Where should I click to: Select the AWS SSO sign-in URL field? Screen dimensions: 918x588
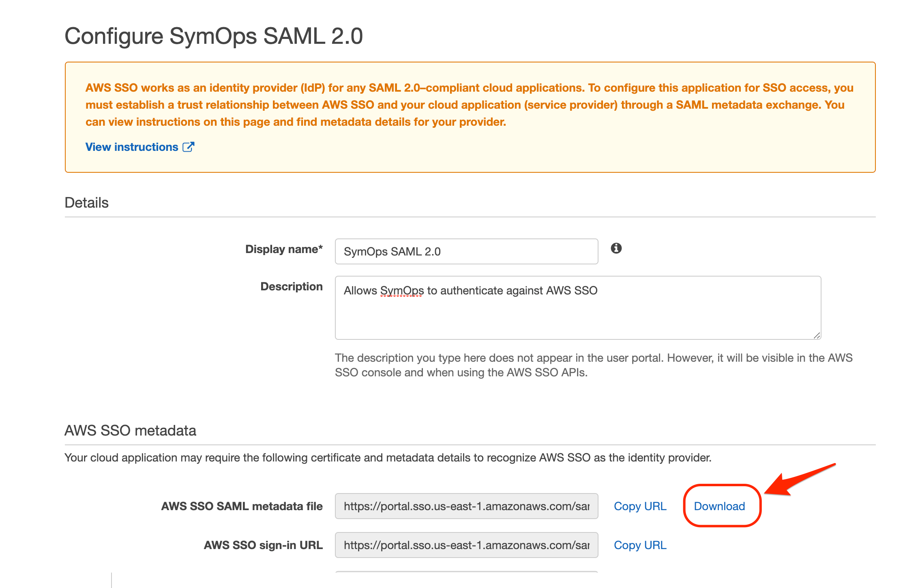click(x=466, y=545)
